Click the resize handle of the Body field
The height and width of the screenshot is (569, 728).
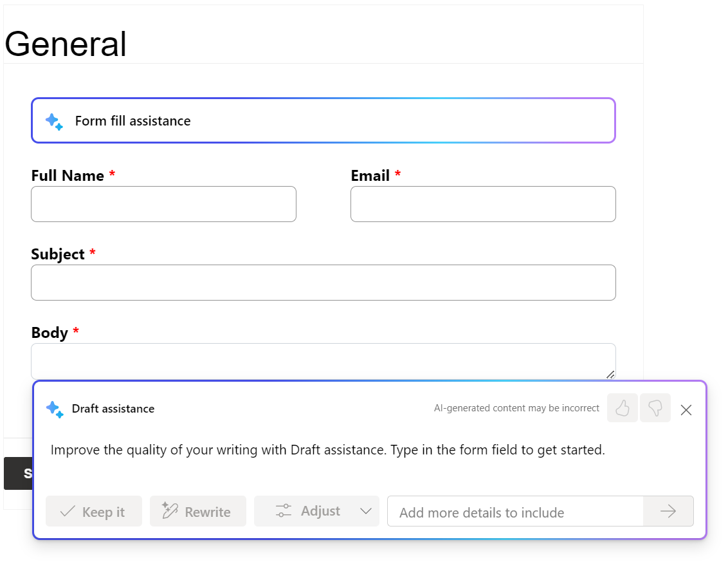[610, 374]
